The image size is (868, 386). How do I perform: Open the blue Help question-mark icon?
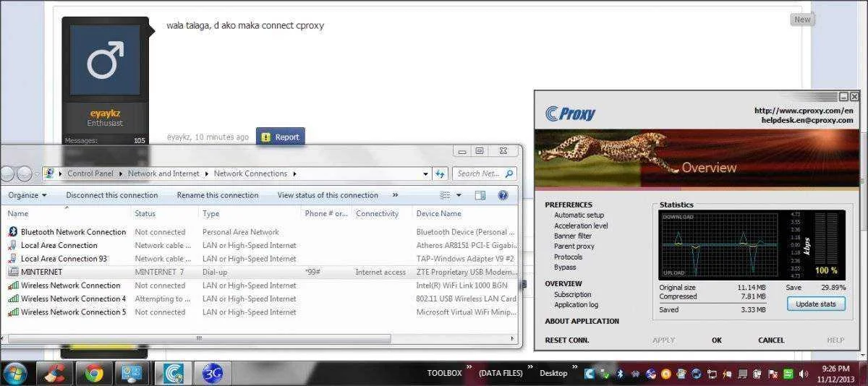(503, 195)
